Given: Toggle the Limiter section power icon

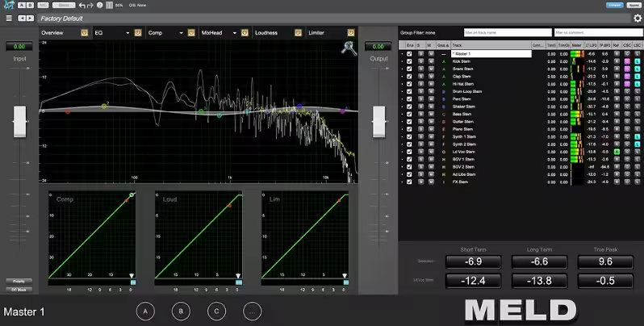Looking at the screenshot, I should 351,33.
